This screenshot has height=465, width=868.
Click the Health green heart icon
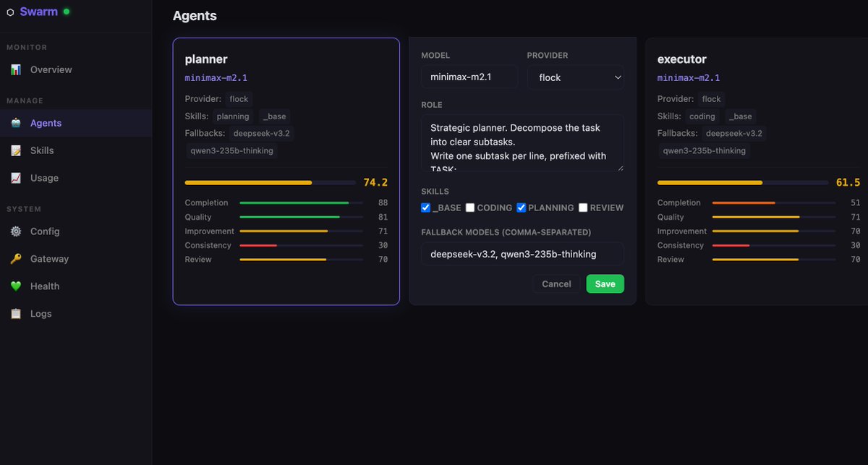[16, 286]
